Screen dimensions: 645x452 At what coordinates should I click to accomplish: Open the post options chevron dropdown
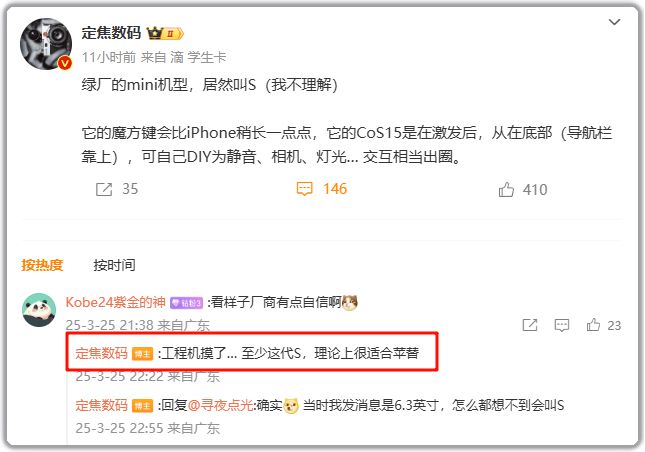point(614,22)
